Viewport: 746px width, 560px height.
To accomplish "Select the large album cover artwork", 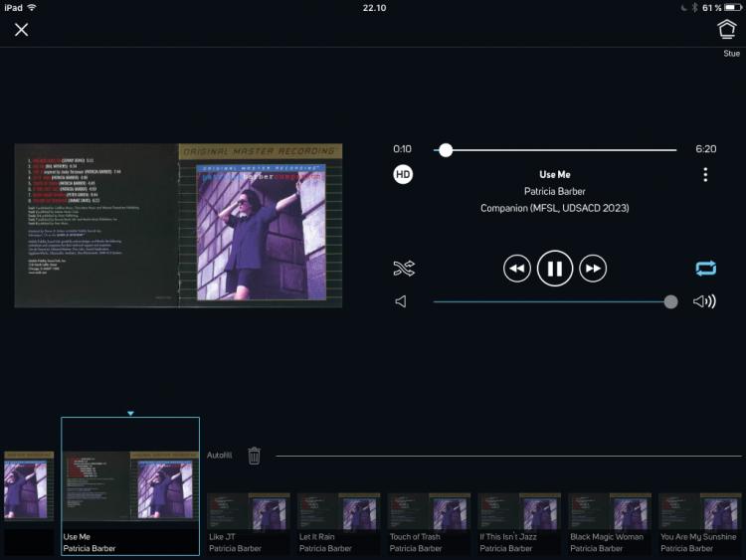I will [x=178, y=226].
